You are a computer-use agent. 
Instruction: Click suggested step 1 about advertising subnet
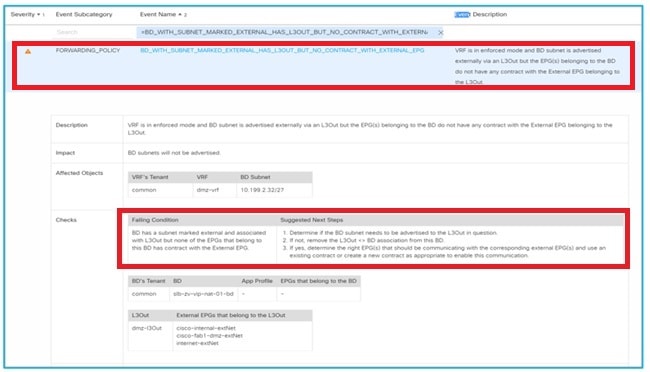coord(390,233)
